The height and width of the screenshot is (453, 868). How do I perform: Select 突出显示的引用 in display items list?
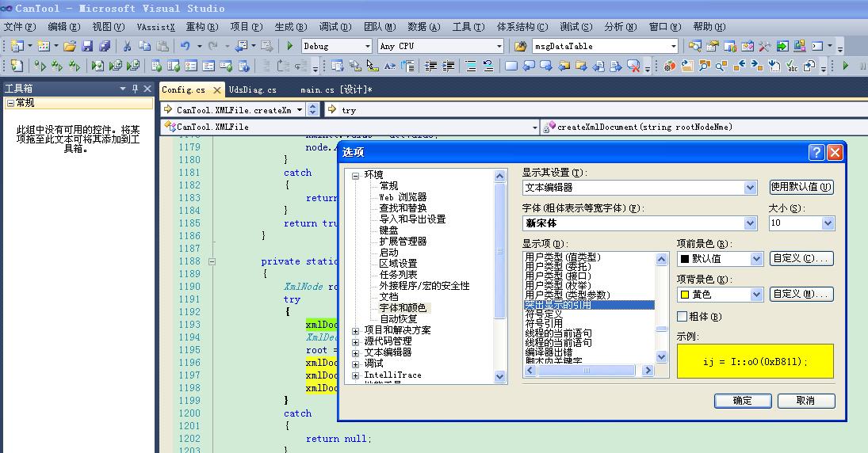pyautogui.click(x=589, y=305)
